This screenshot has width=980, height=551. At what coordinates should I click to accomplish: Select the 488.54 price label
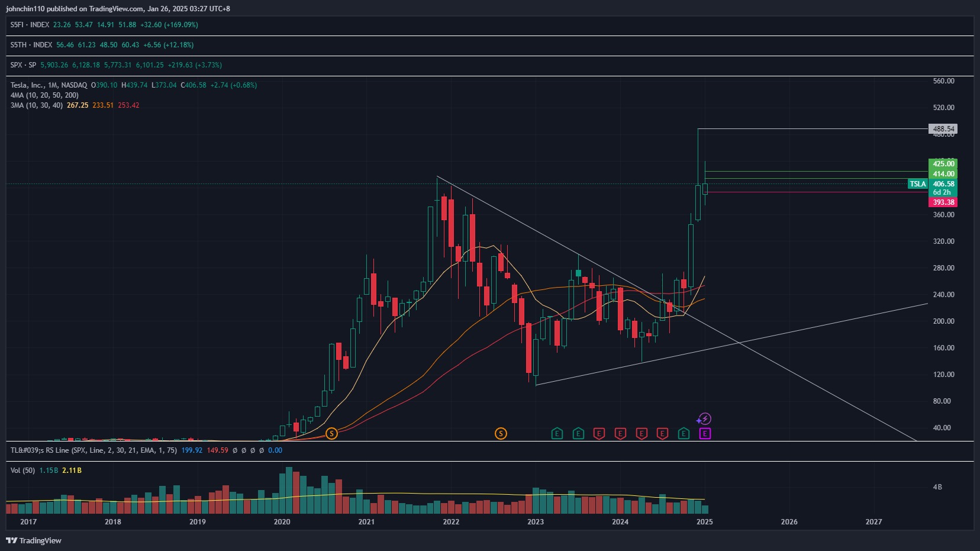(943, 129)
